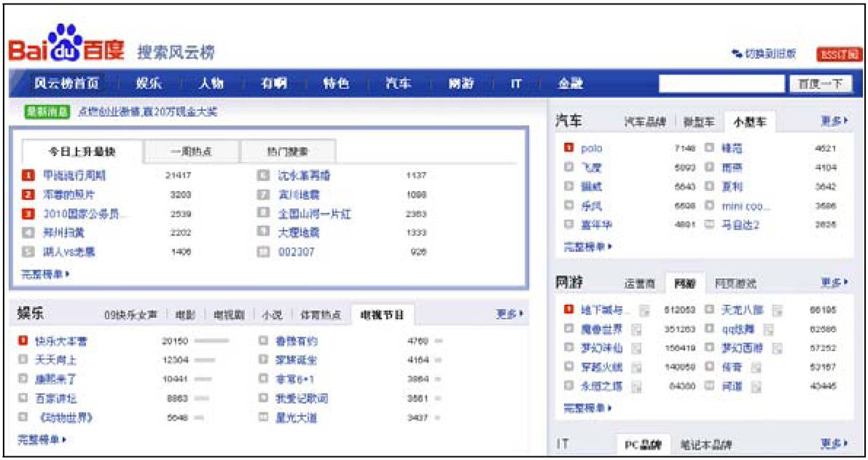
Task: Open 人物 in the navigation bar
Action: click(x=211, y=84)
